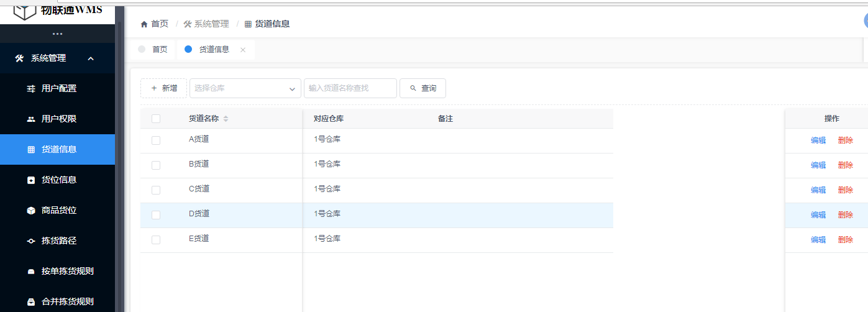This screenshot has width=868, height=312.
Task: Close the 货道信息 tab
Action: coord(243,50)
